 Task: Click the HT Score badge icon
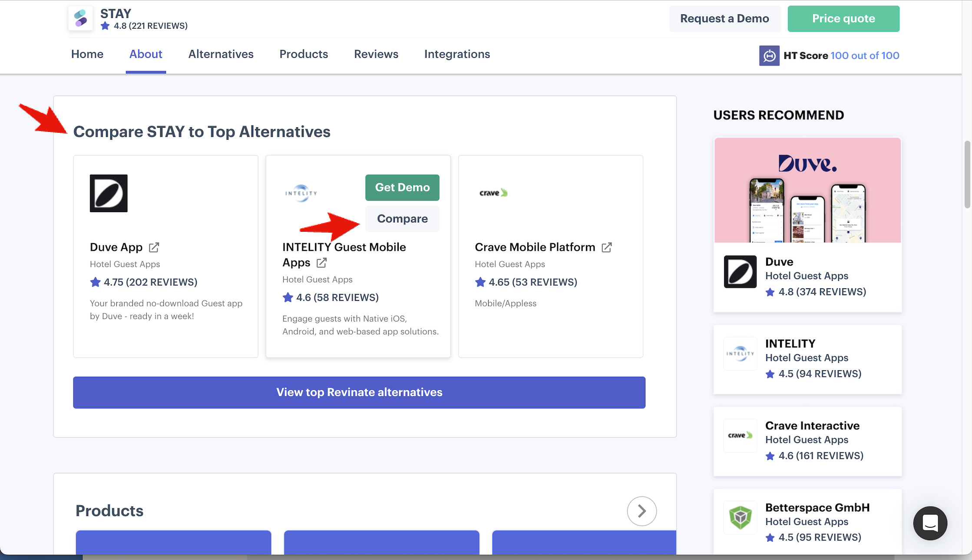click(x=769, y=56)
